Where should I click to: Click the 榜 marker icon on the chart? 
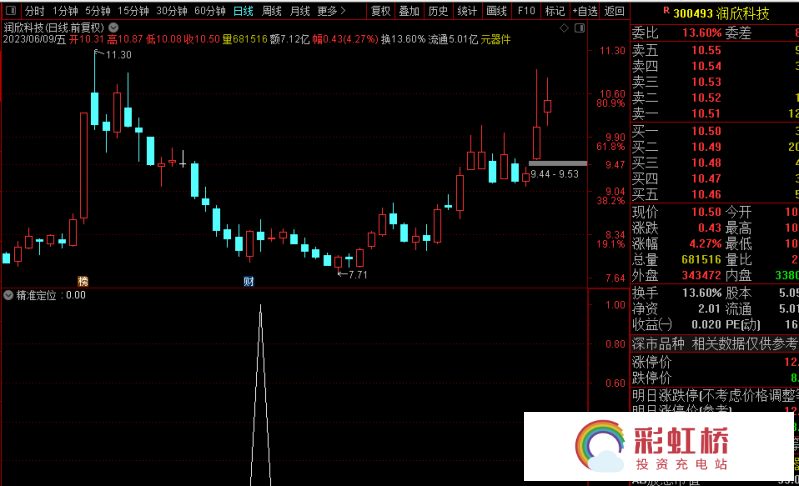coord(83,281)
